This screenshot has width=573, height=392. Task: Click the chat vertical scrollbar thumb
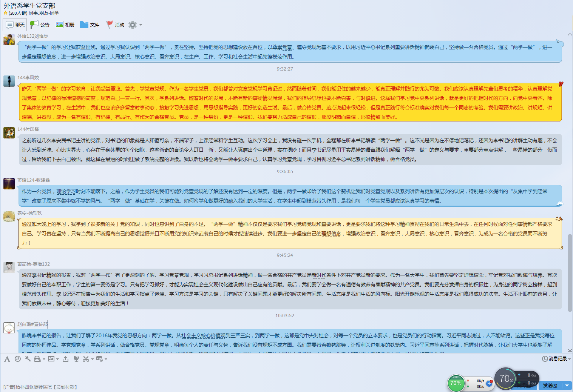[570, 272]
